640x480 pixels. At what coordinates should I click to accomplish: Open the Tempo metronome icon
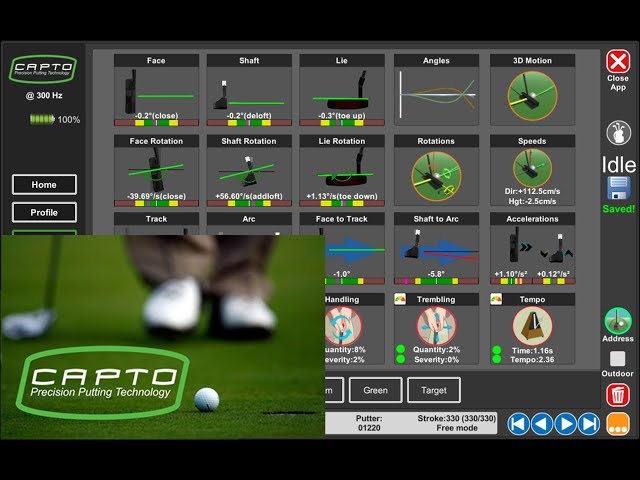tap(532, 326)
